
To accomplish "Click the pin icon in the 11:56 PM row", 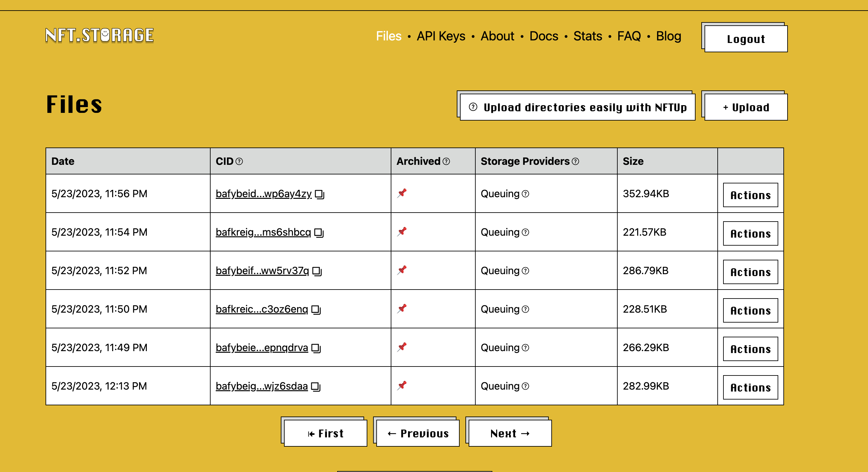I will click(402, 193).
